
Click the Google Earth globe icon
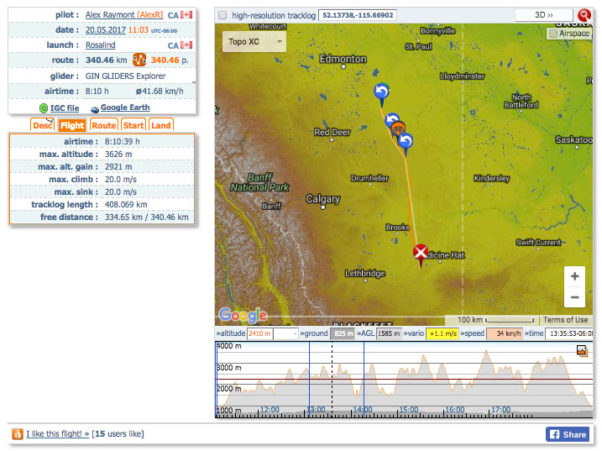point(94,109)
